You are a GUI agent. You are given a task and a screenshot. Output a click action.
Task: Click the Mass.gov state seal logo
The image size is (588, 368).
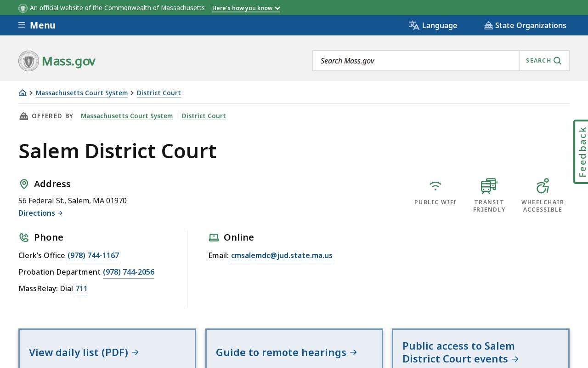coord(28,61)
